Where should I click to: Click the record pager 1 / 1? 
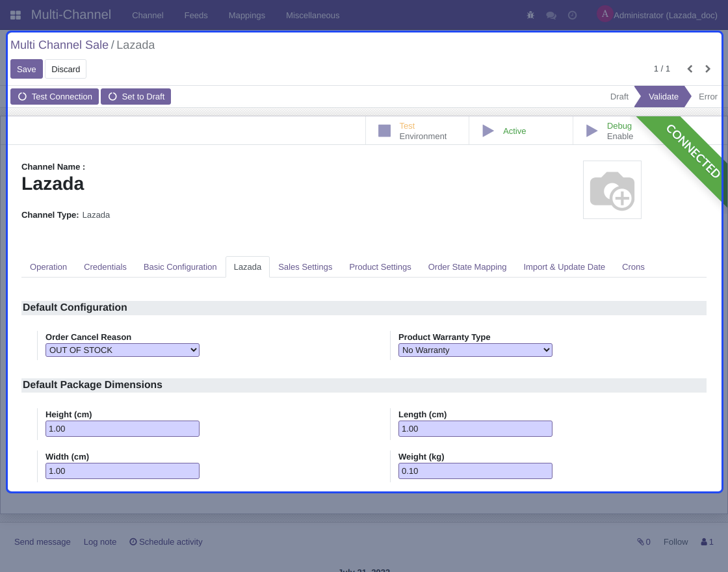click(x=662, y=69)
